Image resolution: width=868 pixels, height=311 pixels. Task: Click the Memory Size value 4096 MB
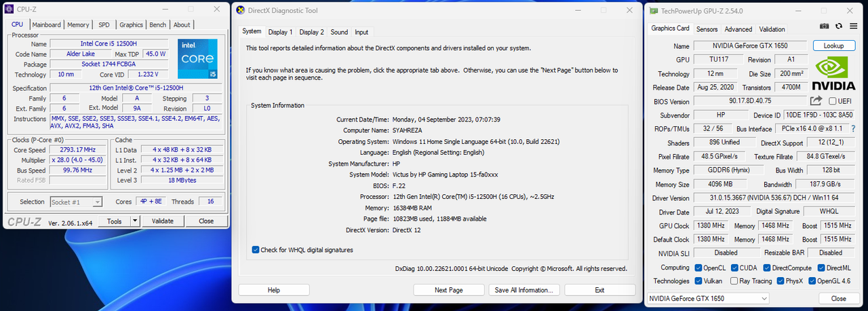click(720, 184)
